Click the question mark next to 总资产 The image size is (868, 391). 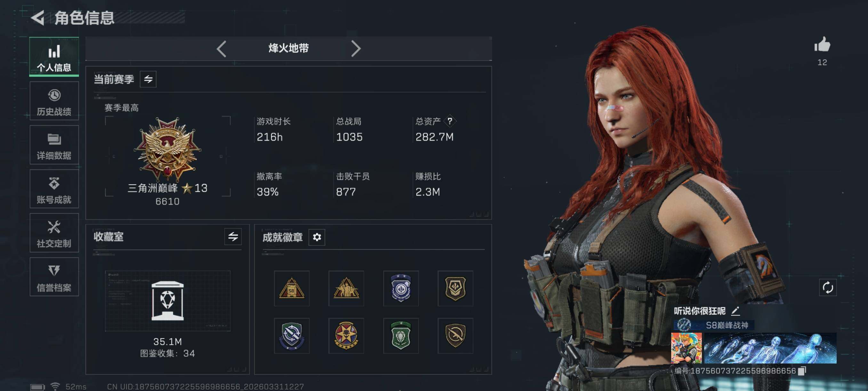pos(450,121)
